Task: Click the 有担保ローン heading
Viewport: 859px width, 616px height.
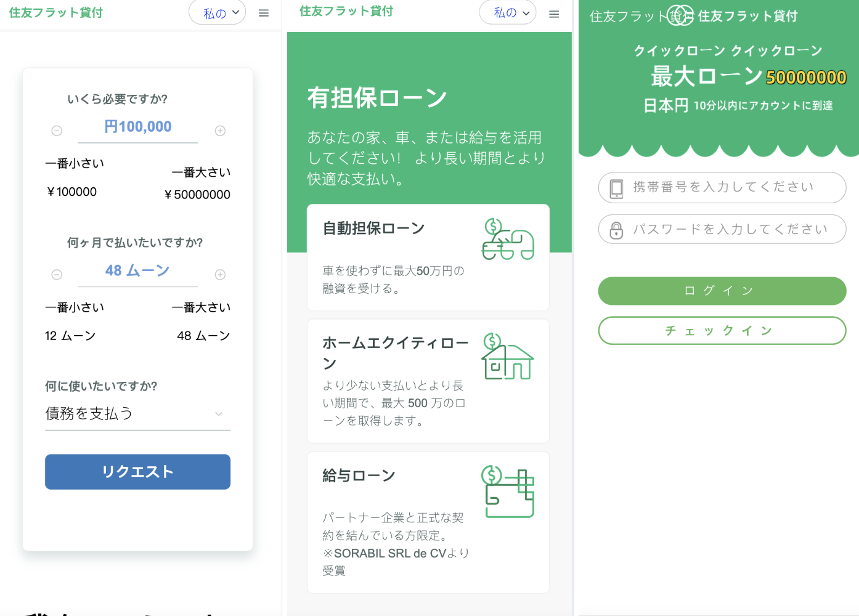Action: 377,98
